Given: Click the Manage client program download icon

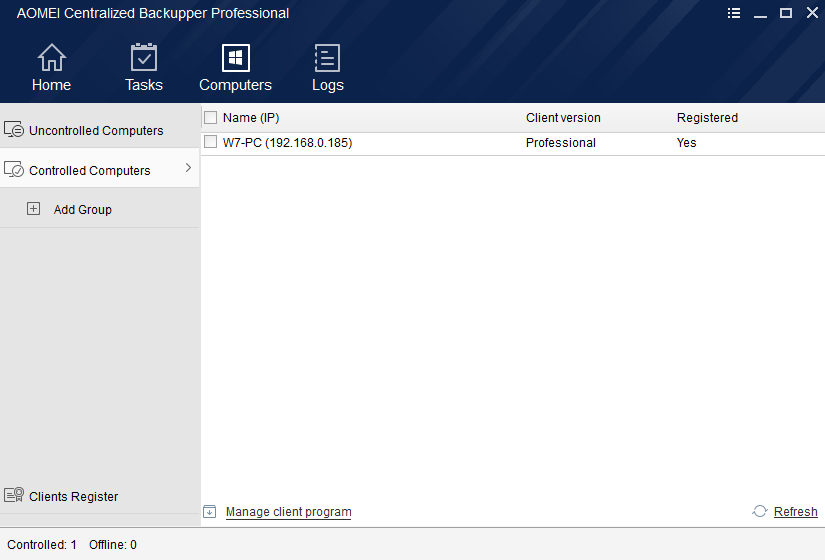Looking at the screenshot, I should [x=209, y=512].
